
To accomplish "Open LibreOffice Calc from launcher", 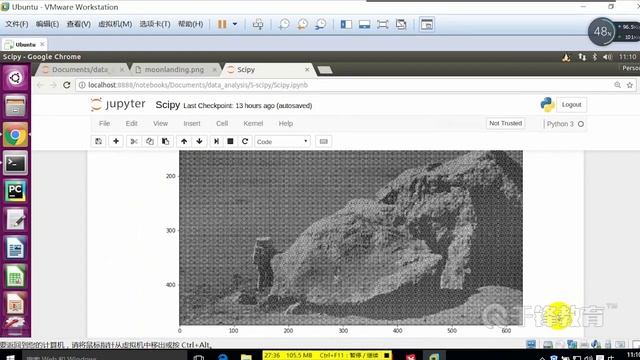I will [15, 277].
